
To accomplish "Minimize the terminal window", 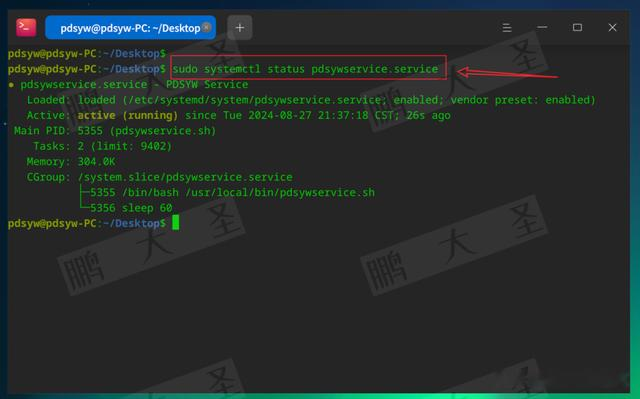I will point(542,27).
